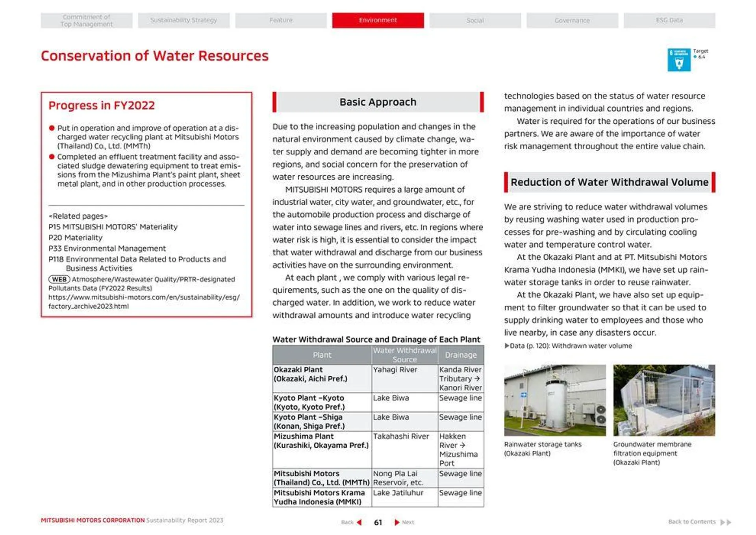Click the Back to Contents link

(x=692, y=522)
